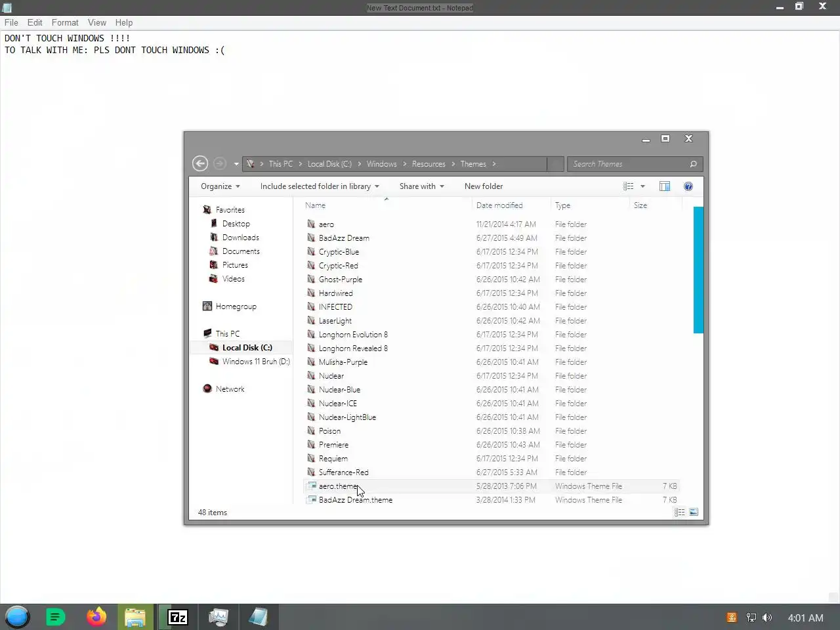
Task: Select the Hardwired folder name
Action: tap(335, 293)
